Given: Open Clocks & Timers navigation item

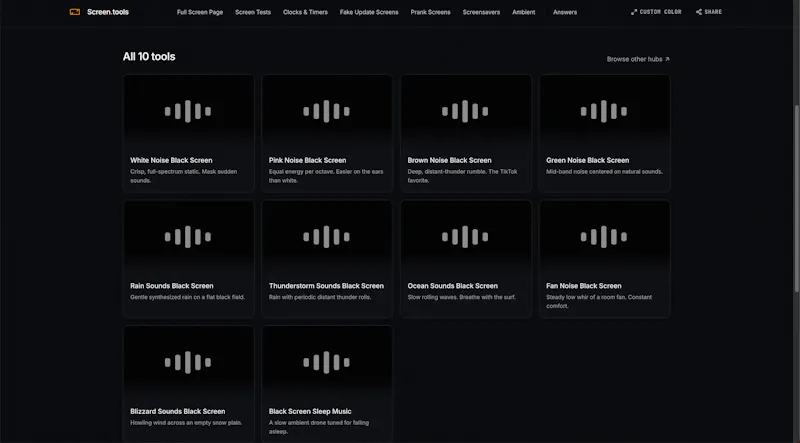Looking at the screenshot, I should point(305,12).
